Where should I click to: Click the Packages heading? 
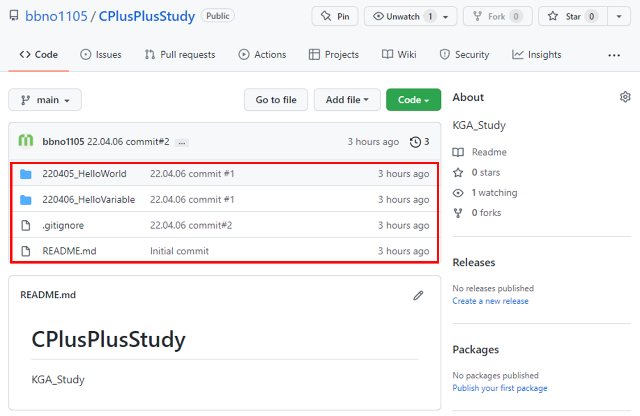(476, 350)
